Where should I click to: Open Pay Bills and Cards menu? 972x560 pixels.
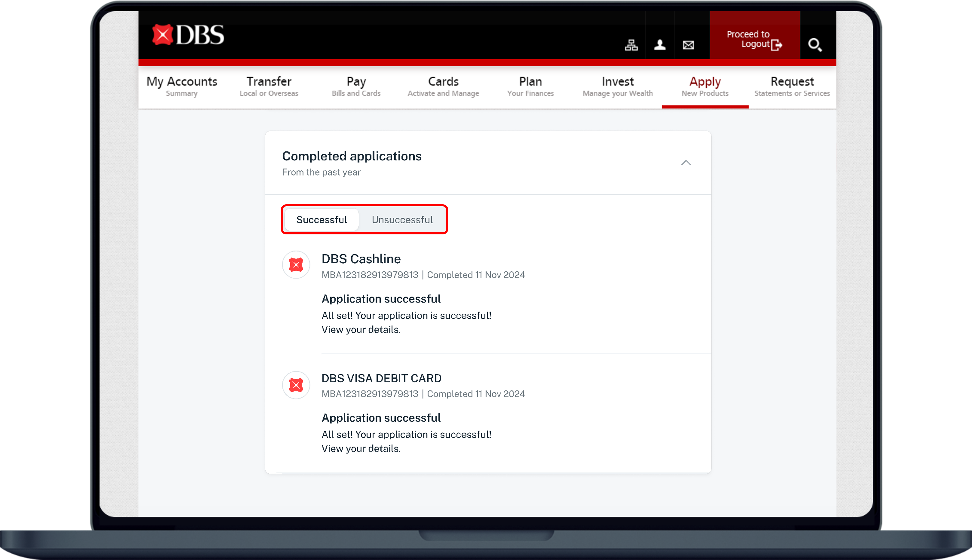point(356,86)
